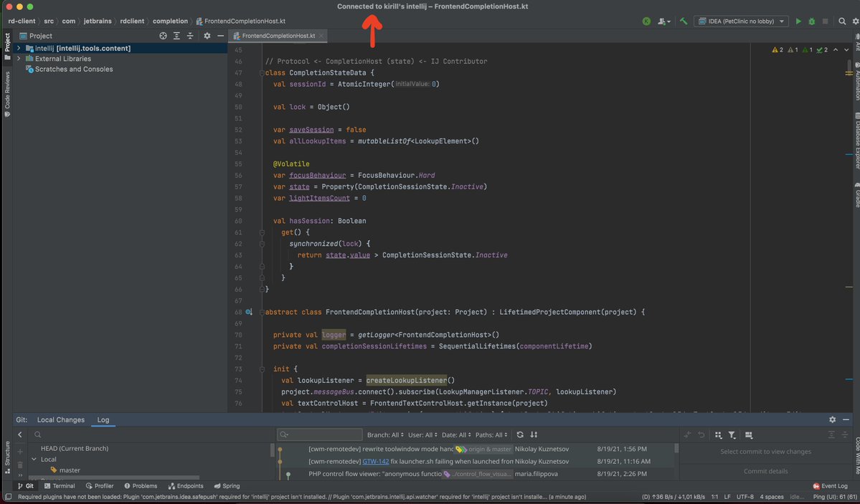Open the GTW-142 issue link
The height and width of the screenshot is (504, 860).
[375, 462]
